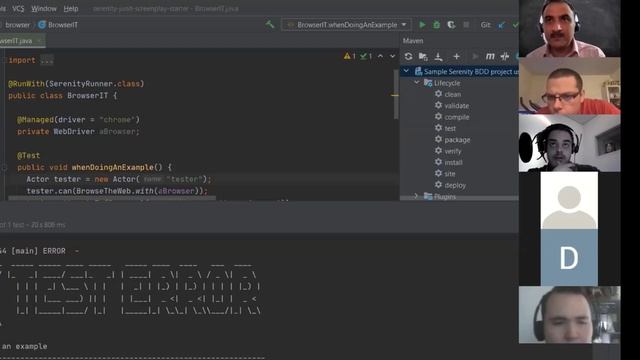Execute Maven goal 'm' icon
Viewport: 640px width, 360px height.
coord(490,56)
